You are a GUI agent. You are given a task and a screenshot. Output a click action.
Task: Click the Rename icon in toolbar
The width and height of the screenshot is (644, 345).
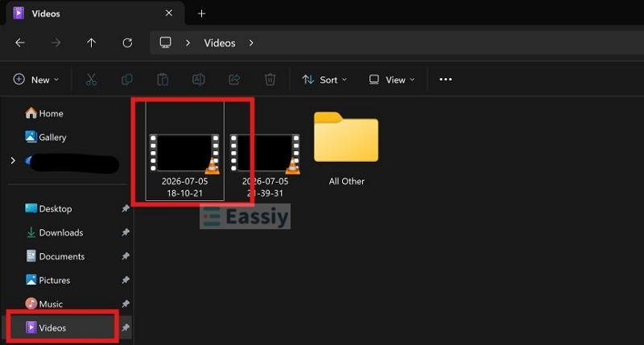coord(198,80)
